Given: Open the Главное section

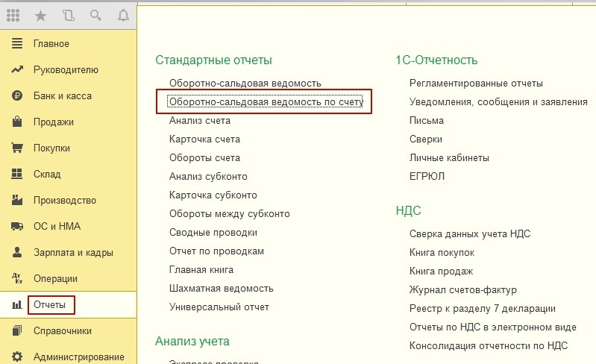Looking at the screenshot, I should pos(51,43).
